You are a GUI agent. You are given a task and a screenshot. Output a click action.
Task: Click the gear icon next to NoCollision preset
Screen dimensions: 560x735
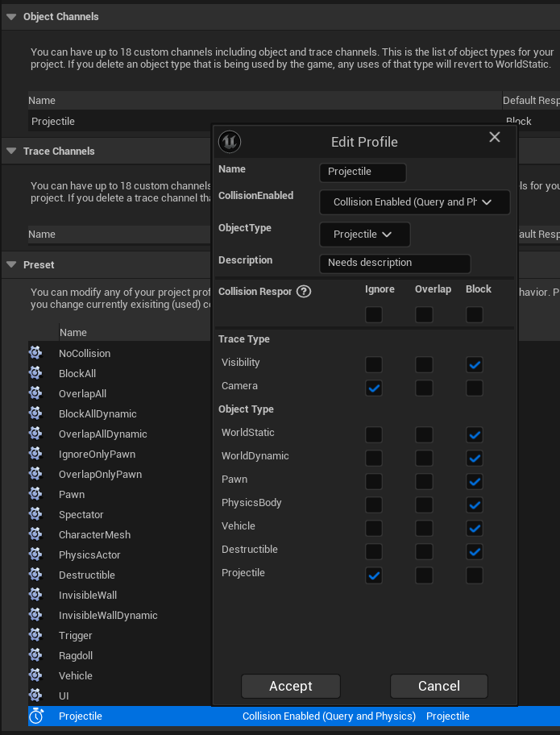(35, 353)
